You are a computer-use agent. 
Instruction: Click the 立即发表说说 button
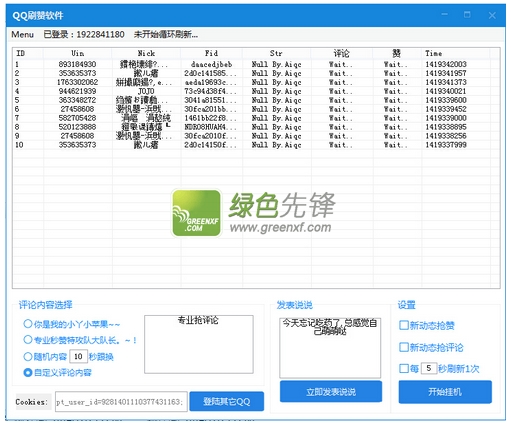pyautogui.click(x=331, y=392)
